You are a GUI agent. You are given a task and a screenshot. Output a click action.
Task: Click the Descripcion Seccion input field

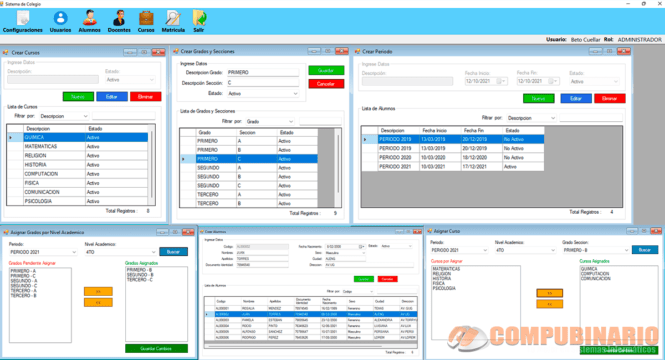pyautogui.click(x=263, y=83)
